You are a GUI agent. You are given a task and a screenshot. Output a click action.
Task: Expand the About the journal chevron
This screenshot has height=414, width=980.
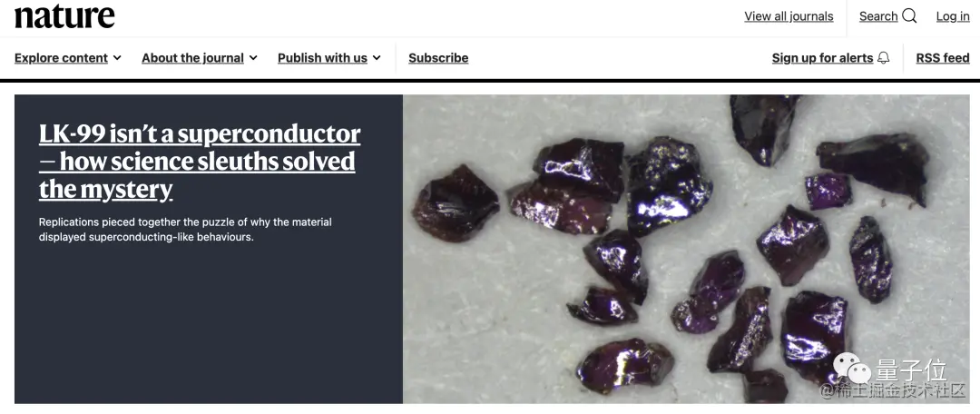click(x=253, y=57)
